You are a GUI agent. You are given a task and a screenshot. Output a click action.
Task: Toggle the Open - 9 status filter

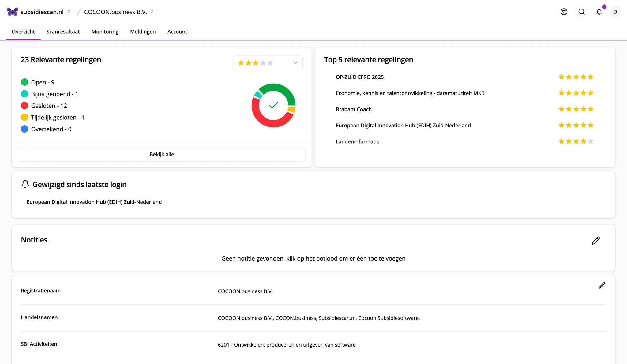(43, 82)
